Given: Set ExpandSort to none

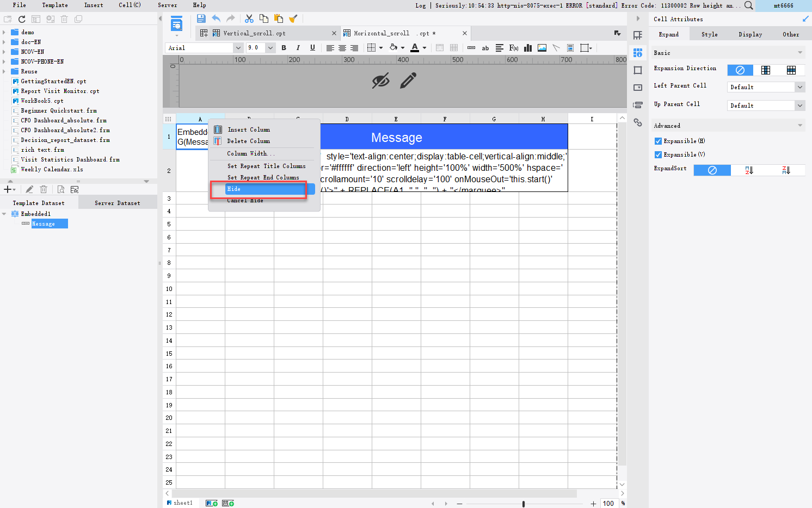Looking at the screenshot, I should click(x=712, y=170).
